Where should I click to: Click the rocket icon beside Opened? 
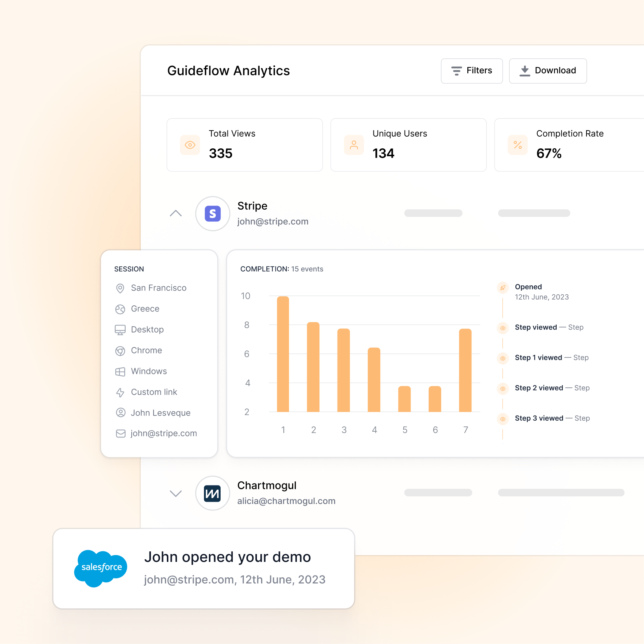tap(502, 288)
